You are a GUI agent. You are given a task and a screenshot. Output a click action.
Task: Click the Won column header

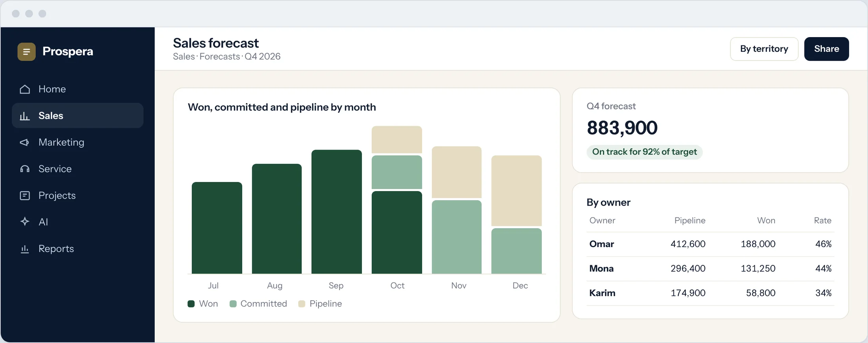click(766, 221)
